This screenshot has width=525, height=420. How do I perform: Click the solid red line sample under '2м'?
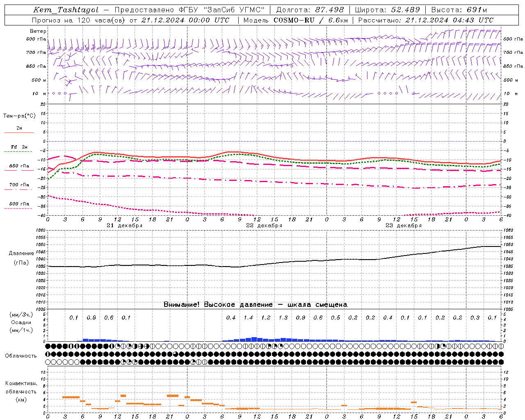19,133
